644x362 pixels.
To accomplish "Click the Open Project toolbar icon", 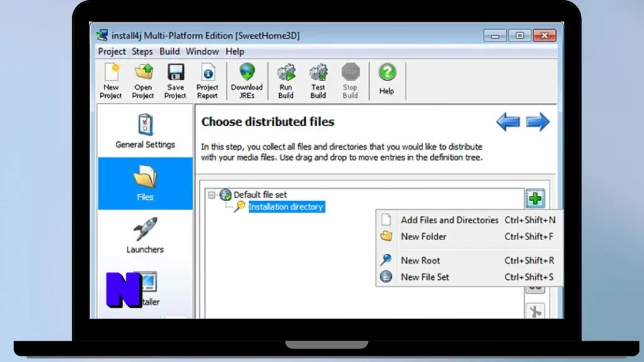I will [143, 81].
